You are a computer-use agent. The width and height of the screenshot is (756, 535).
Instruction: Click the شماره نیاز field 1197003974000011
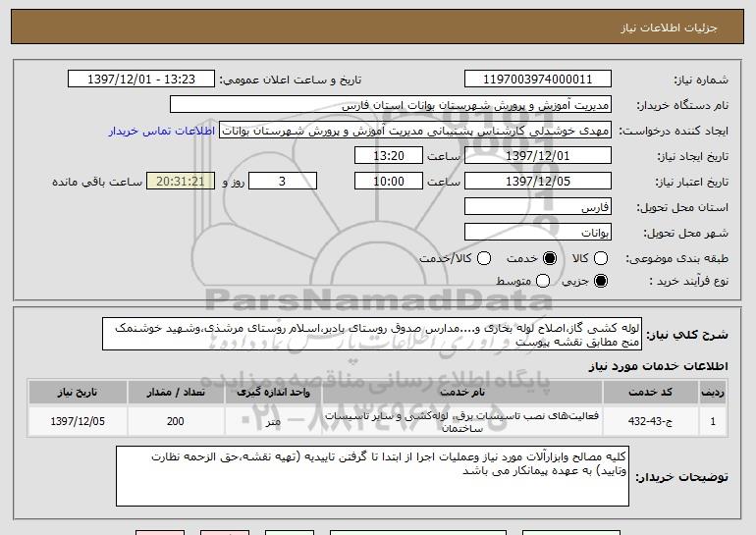click(538, 80)
